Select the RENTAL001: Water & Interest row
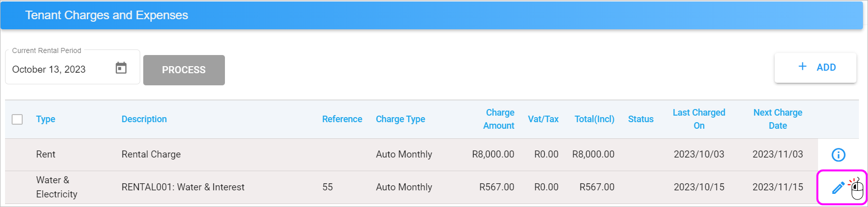This screenshot has width=868, height=207. pos(412,187)
